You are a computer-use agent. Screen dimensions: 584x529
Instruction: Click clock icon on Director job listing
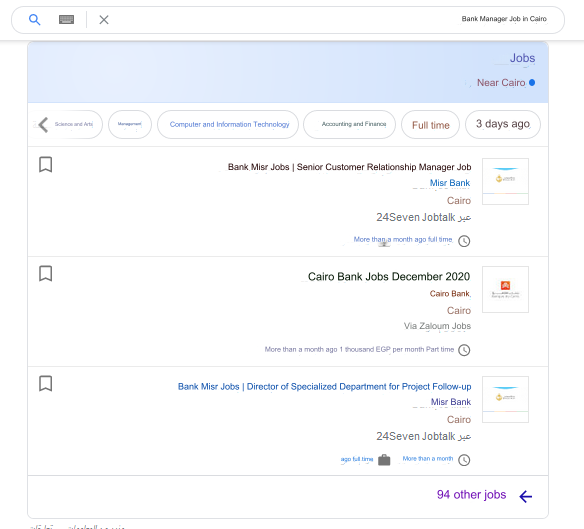point(464,460)
